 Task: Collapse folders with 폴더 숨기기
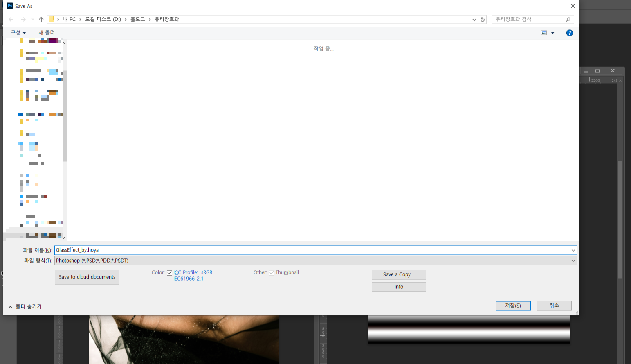tap(25, 307)
